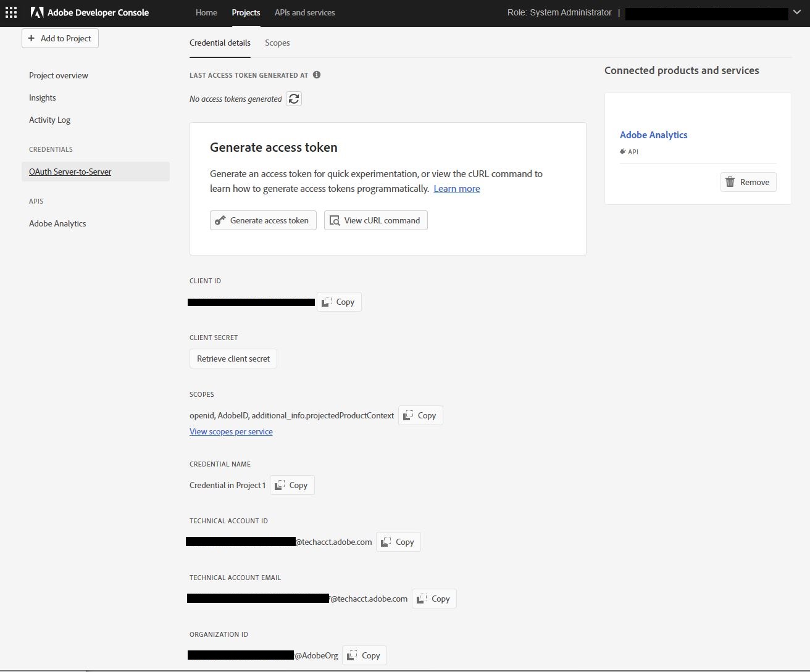Open Adobe Analytics connected service link
This screenshot has width=810, height=672.
point(653,135)
